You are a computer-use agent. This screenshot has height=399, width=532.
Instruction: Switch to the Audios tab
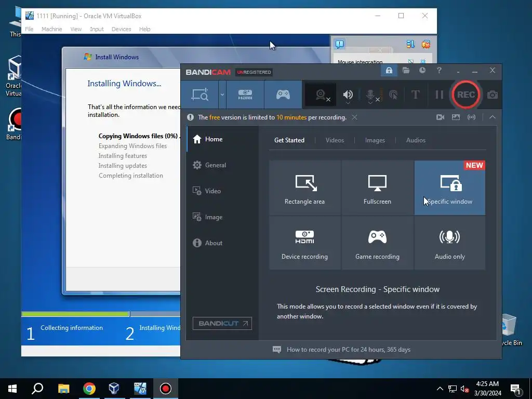[416, 140]
